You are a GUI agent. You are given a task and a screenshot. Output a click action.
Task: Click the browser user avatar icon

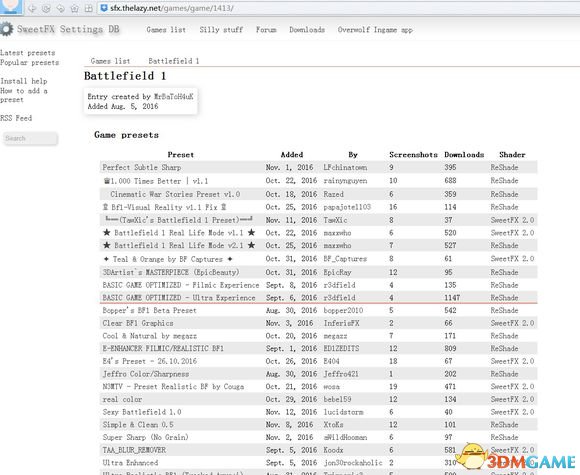coord(11,7)
